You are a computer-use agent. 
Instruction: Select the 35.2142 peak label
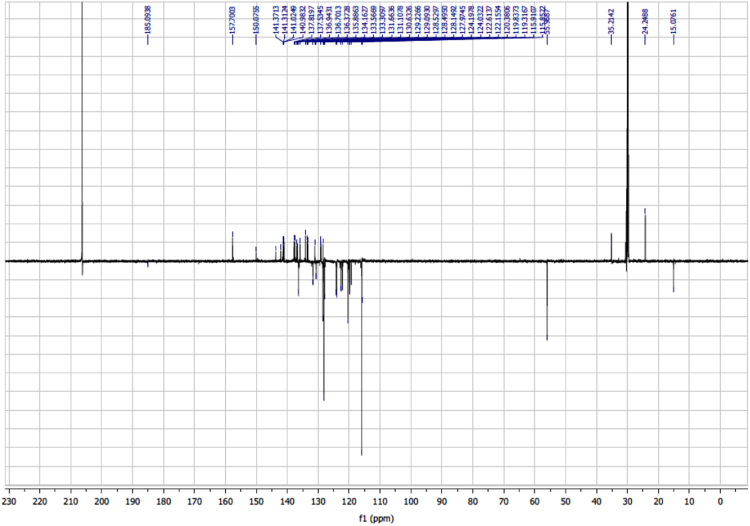click(611, 20)
